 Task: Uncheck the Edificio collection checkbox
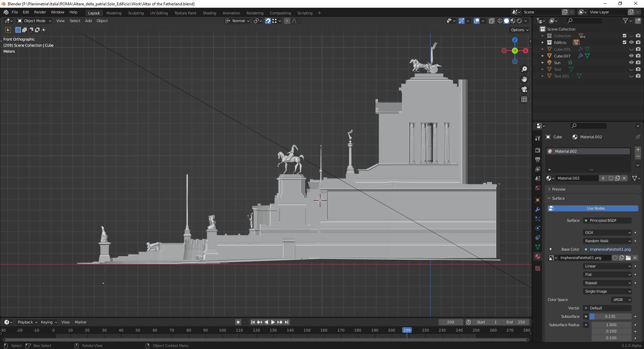tap(625, 43)
